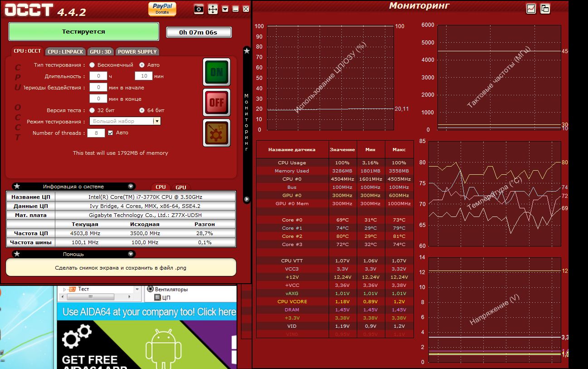This screenshot has width=588, height=369.
Task: Click the Макс column header
Action: coord(399,149)
